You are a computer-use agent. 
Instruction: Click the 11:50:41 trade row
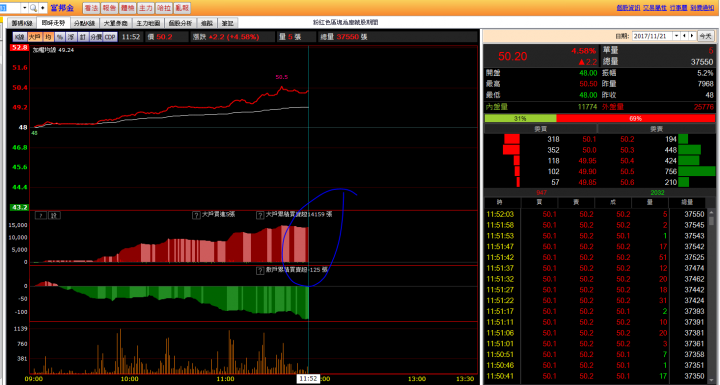[596, 376]
